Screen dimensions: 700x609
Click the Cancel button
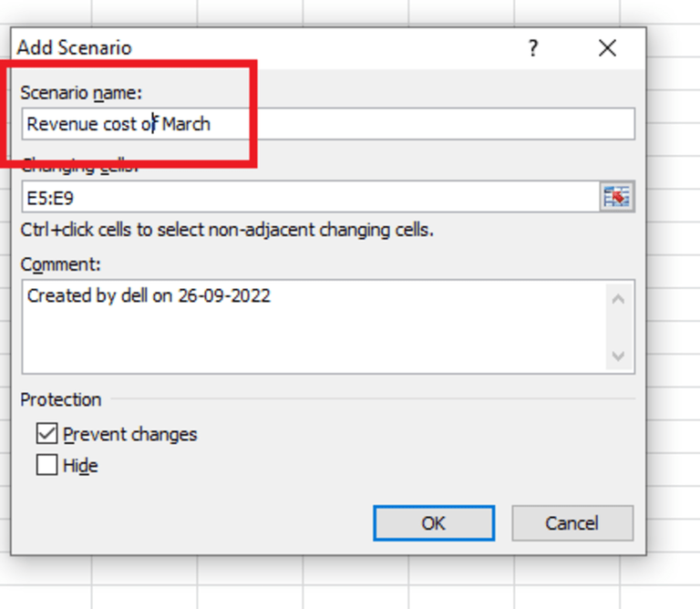[x=571, y=523]
